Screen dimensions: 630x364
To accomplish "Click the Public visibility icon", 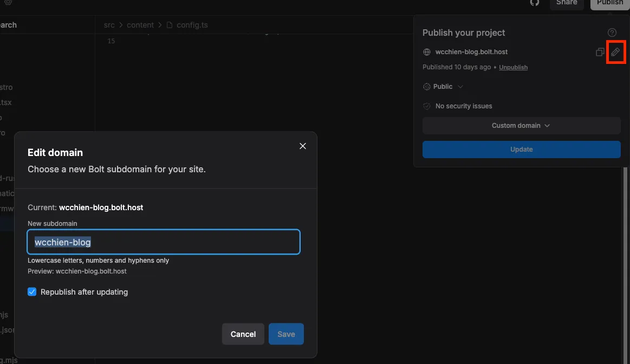I will (427, 86).
